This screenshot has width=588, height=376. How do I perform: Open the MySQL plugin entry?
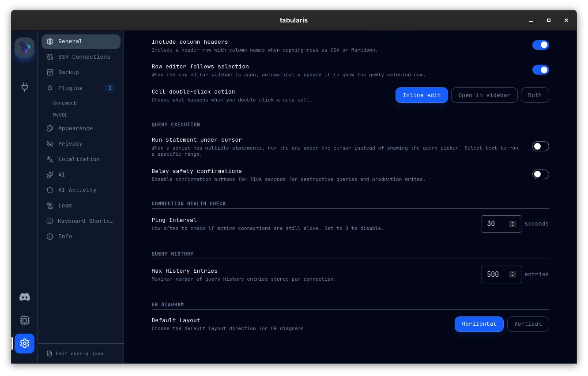(x=60, y=115)
